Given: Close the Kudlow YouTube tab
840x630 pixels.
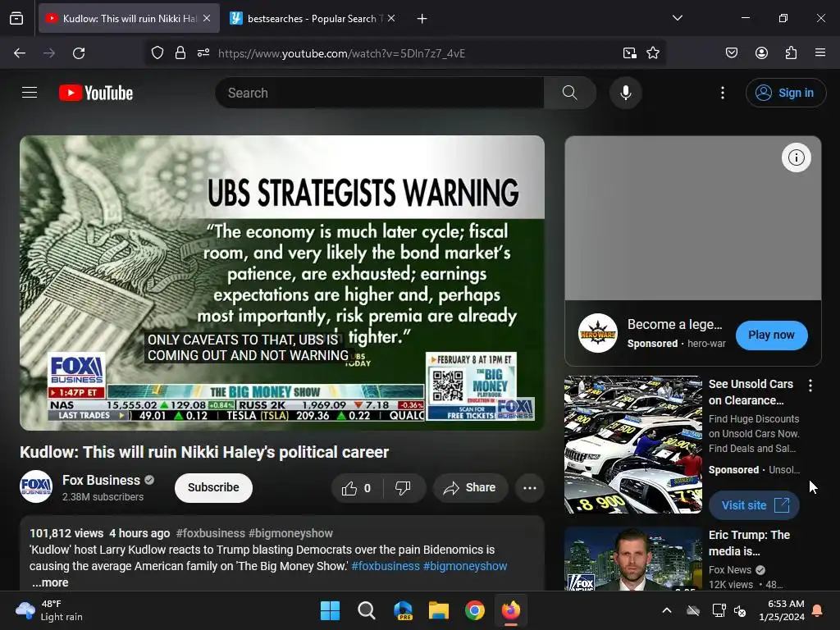Looking at the screenshot, I should (207, 19).
